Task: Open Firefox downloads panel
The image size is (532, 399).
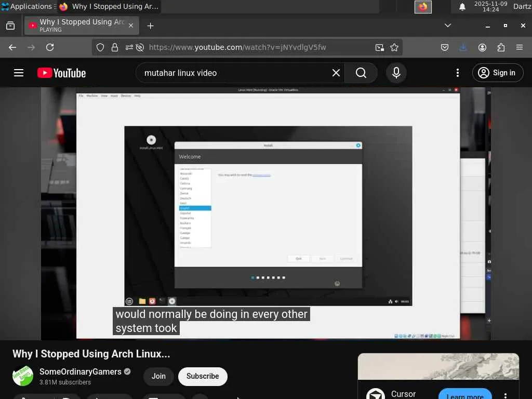Action: (463, 47)
